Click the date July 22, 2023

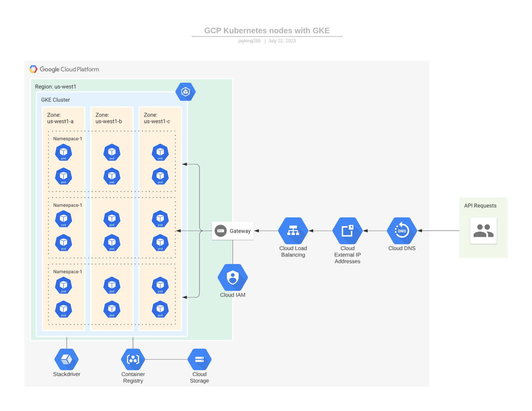tap(282, 41)
